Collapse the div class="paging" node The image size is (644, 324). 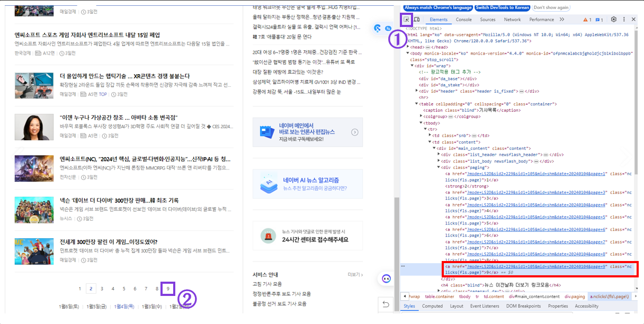(x=439, y=167)
